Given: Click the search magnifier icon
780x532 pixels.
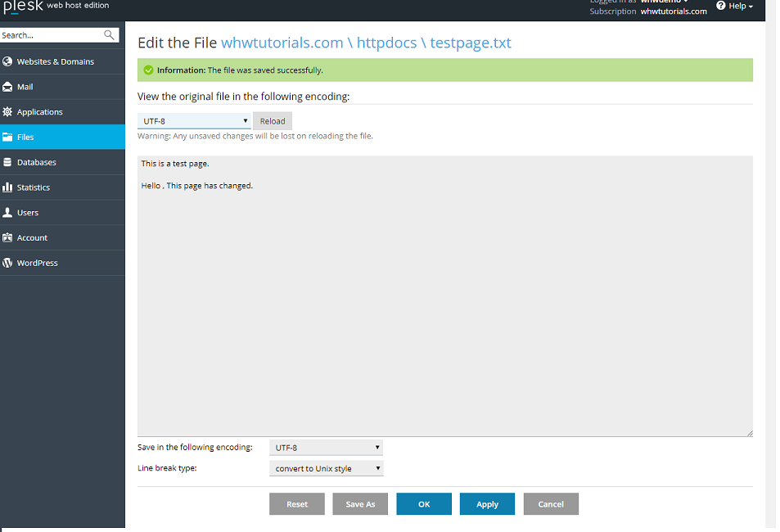Looking at the screenshot, I should [109, 35].
